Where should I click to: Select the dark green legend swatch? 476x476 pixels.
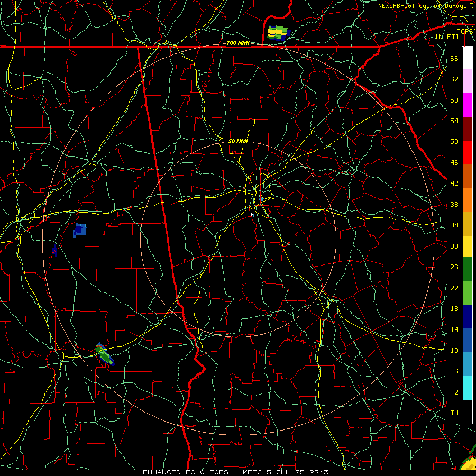(x=467, y=269)
